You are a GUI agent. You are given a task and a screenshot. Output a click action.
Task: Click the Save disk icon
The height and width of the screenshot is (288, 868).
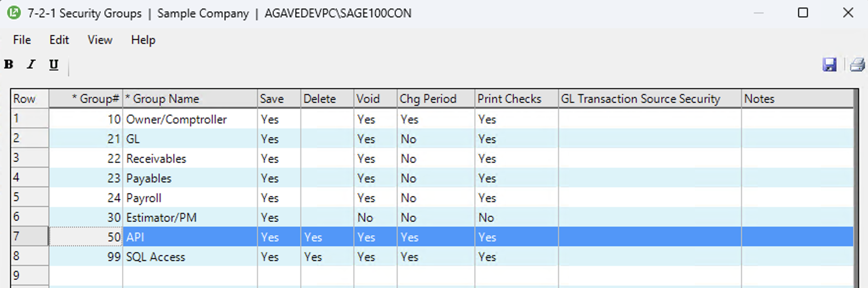pos(829,64)
